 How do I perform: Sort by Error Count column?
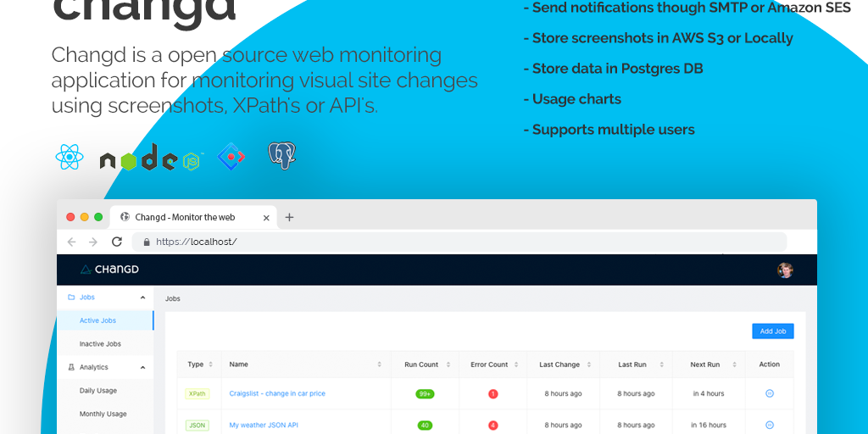click(516, 364)
